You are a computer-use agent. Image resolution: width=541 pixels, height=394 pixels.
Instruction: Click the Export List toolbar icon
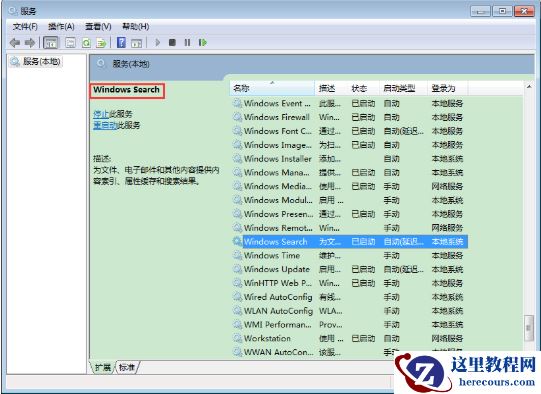point(101,43)
